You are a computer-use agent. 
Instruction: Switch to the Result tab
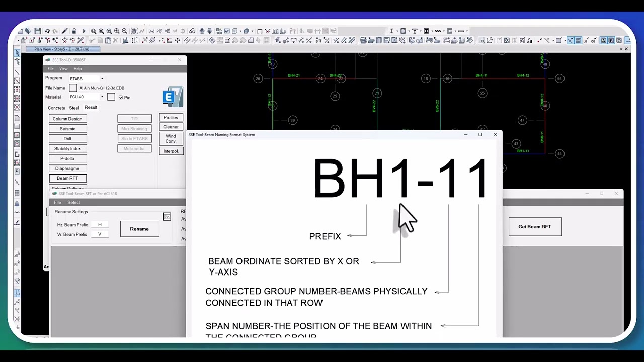(x=91, y=107)
